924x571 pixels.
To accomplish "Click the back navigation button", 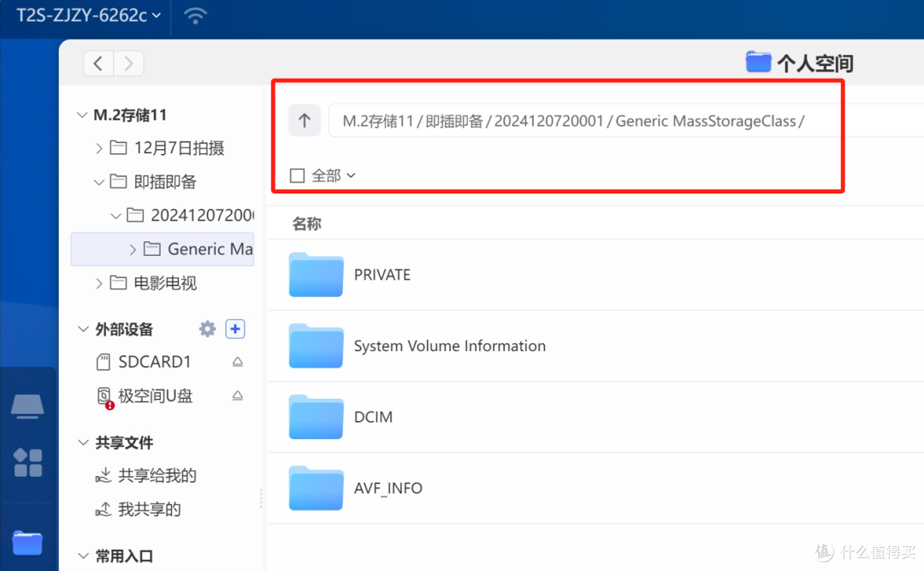I will pos(98,62).
